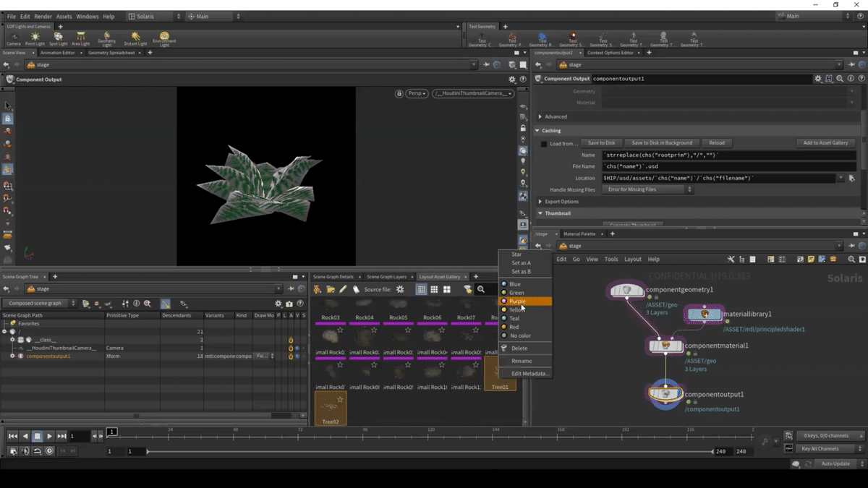Image resolution: width=868 pixels, height=488 pixels.
Task: Star the Tree02 asset thumbnail
Action: tap(340, 400)
